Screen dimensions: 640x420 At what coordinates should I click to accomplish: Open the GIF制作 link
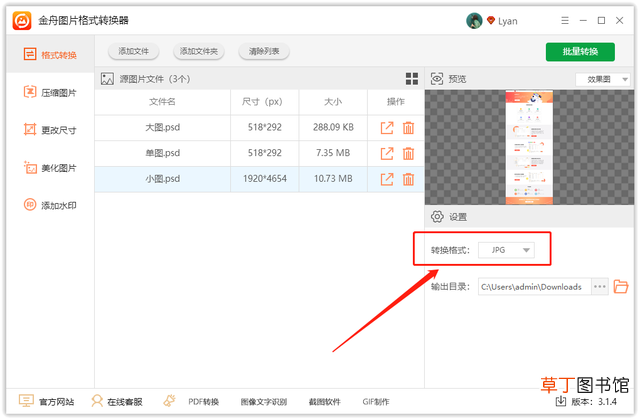click(376, 402)
